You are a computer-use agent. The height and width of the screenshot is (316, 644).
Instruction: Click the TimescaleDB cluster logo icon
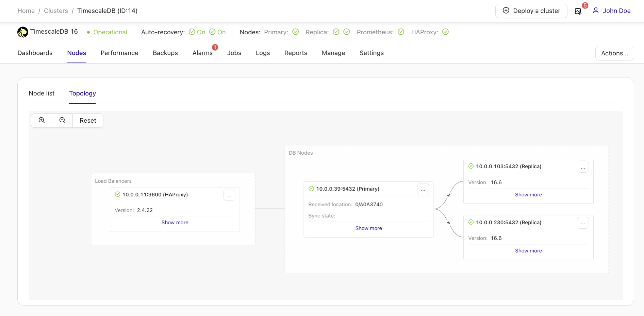pos(22,32)
